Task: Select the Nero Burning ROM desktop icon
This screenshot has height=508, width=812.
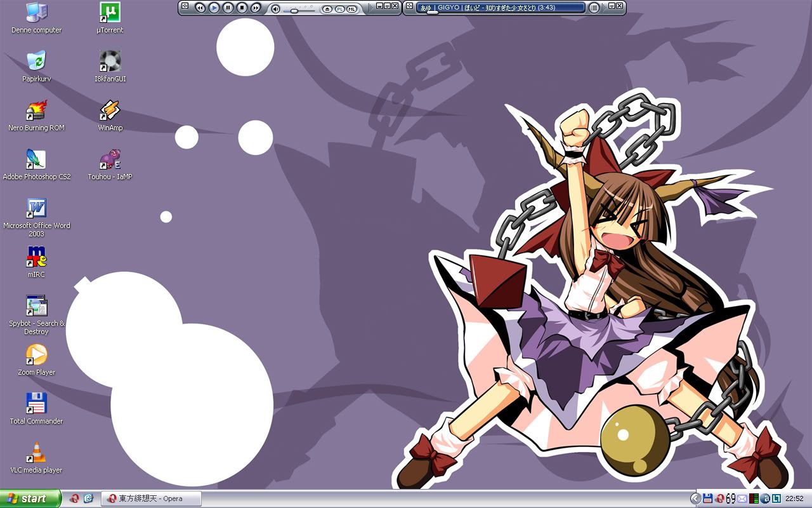Action: pos(36,111)
